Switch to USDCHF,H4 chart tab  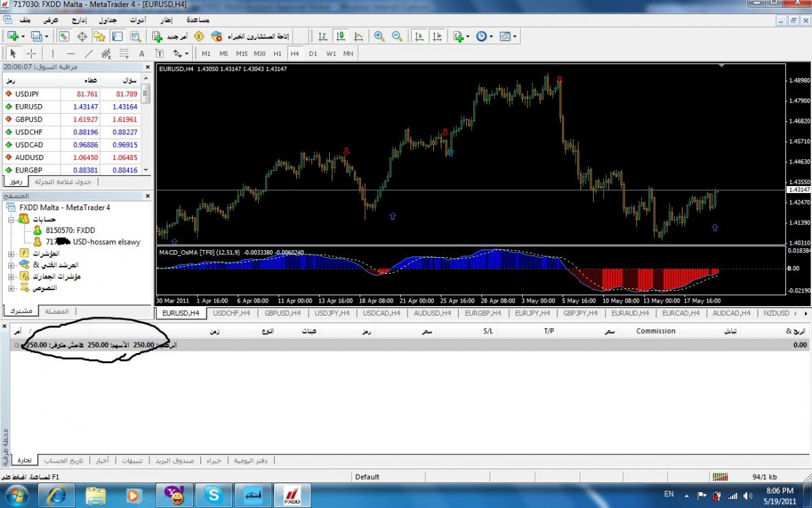pyautogui.click(x=231, y=313)
